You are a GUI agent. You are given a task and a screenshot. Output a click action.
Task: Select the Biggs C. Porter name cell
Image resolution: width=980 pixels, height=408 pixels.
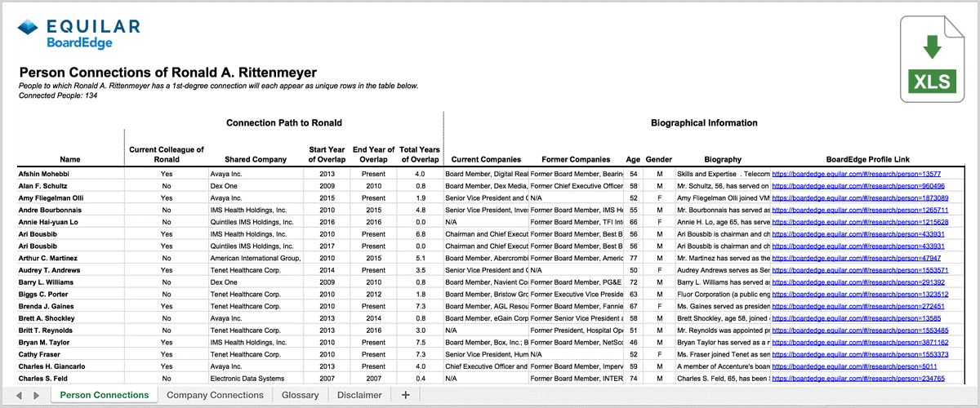click(70, 294)
